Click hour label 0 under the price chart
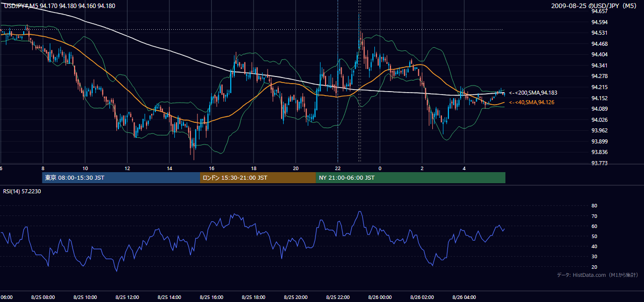Image resolution: width=644 pixels, height=302 pixels. (380, 169)
